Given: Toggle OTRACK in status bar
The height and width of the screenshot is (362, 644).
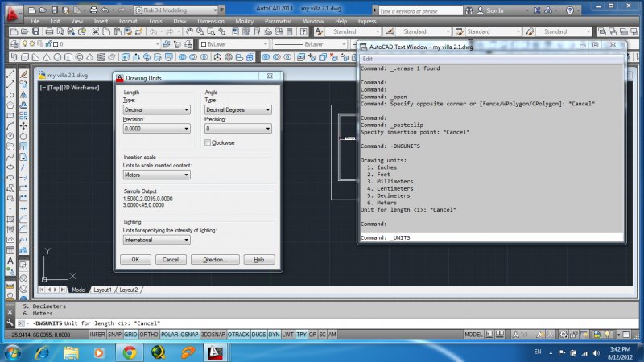Looking at the screenshot, I should [238, 335].
